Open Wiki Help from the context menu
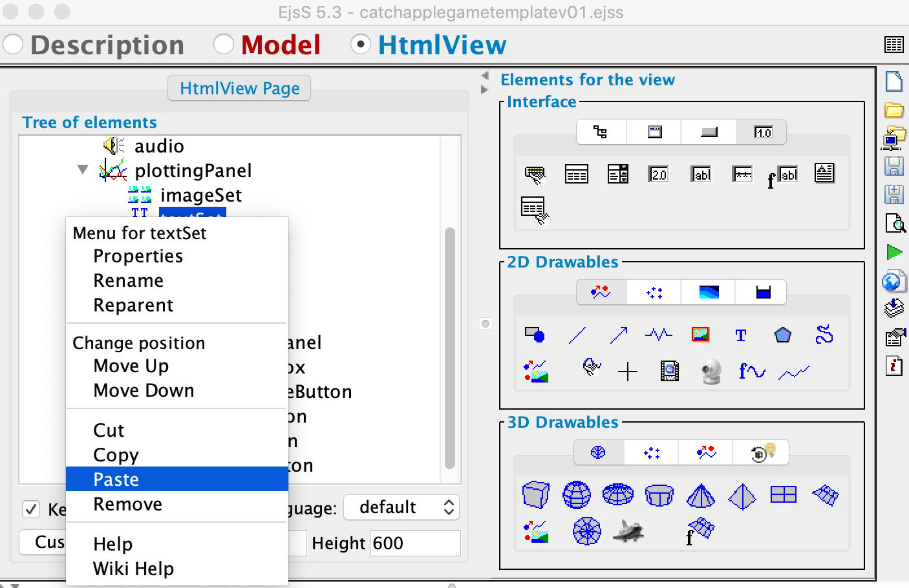Viewport: 909px width, 588px height. [134, 569]
